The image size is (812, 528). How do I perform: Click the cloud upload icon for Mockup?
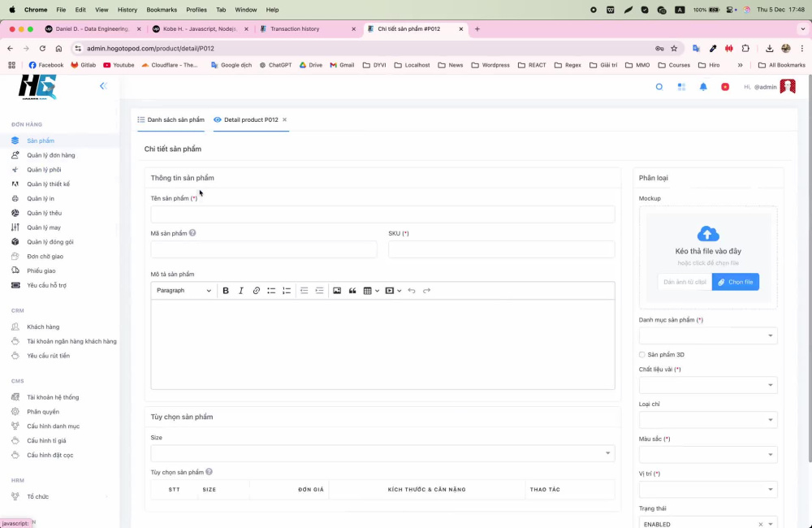tap(708, 234)
